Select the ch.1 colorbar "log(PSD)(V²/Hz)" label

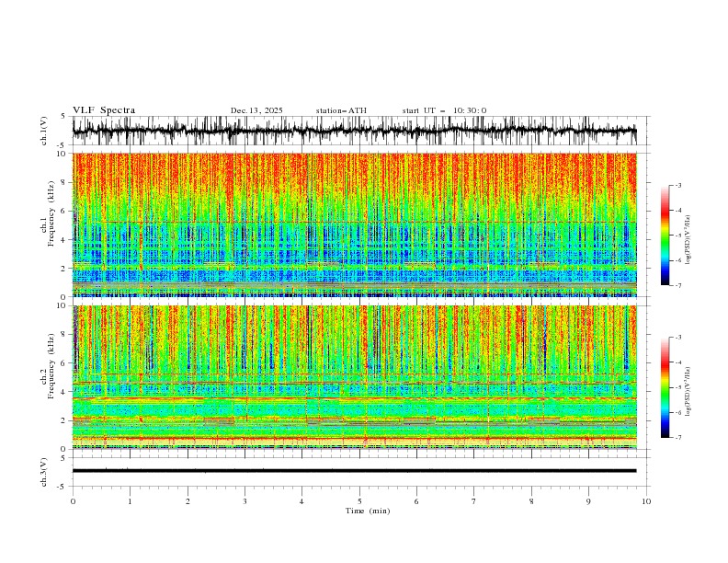[x=688, y=240]
